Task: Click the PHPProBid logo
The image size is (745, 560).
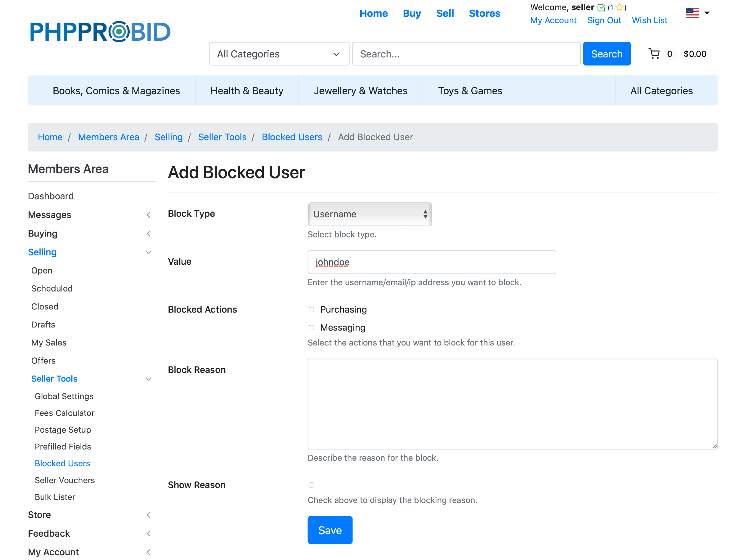Action: click(x=100, y=32)
